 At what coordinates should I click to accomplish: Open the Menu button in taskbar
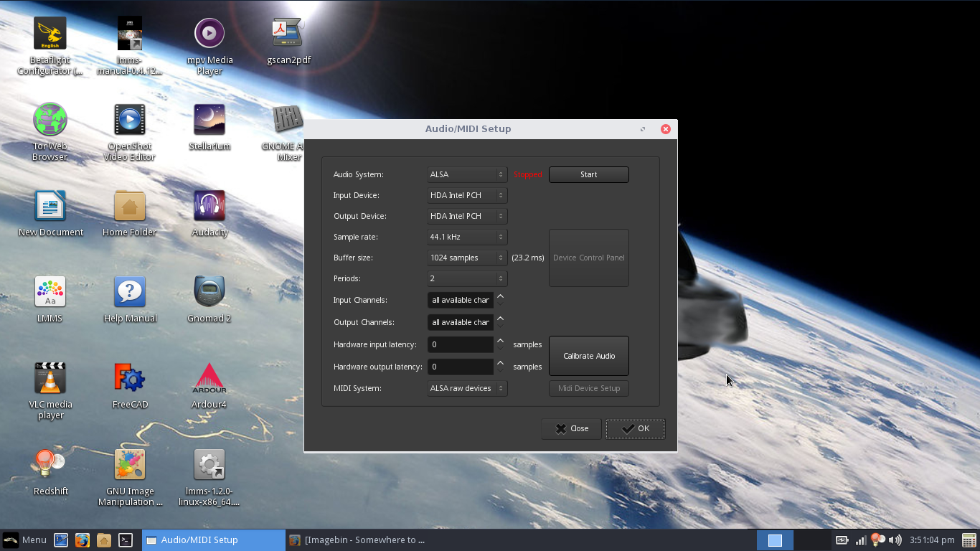pos(25,540)
